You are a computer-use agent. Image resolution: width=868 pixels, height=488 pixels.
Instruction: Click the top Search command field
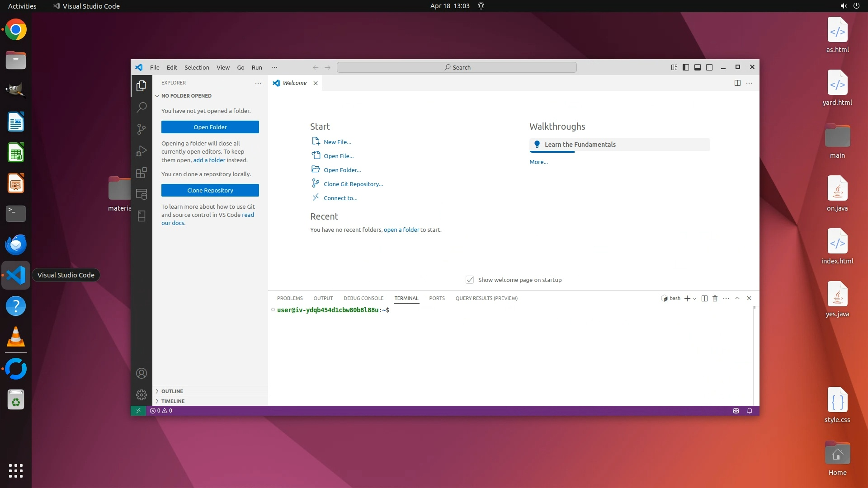[457, 67]
